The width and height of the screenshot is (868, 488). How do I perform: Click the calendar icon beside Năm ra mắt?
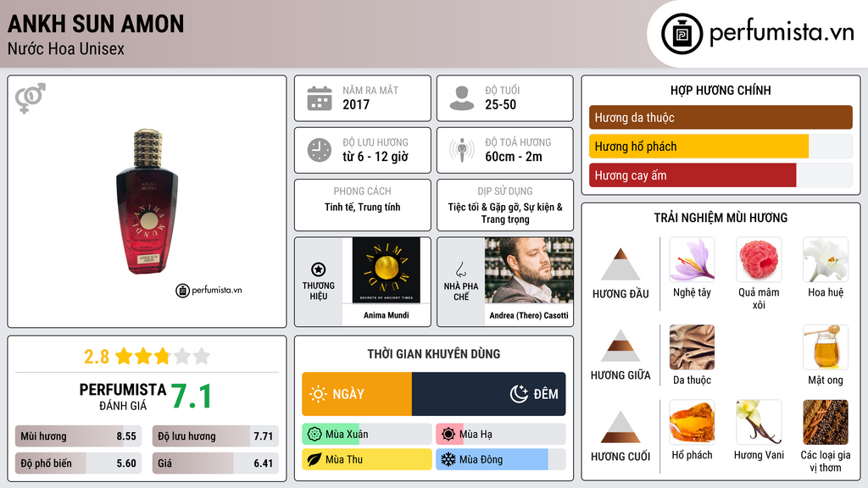point(320,98)
